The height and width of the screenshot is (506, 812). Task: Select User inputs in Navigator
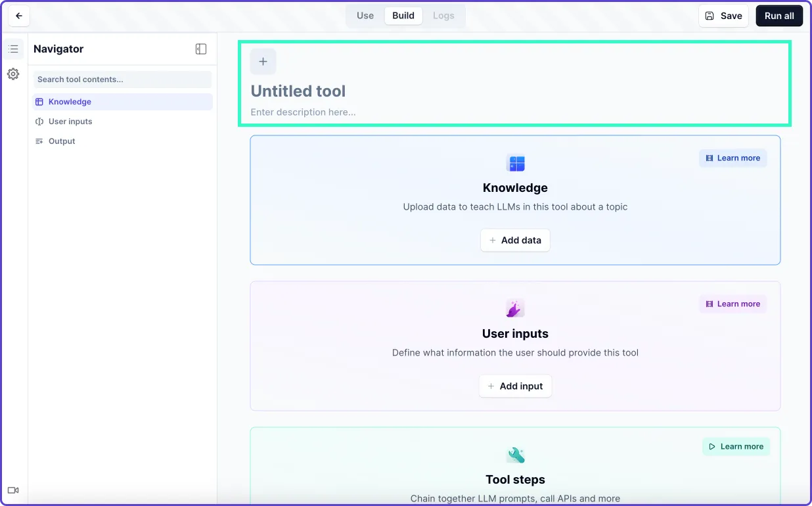tap(70, 122)
